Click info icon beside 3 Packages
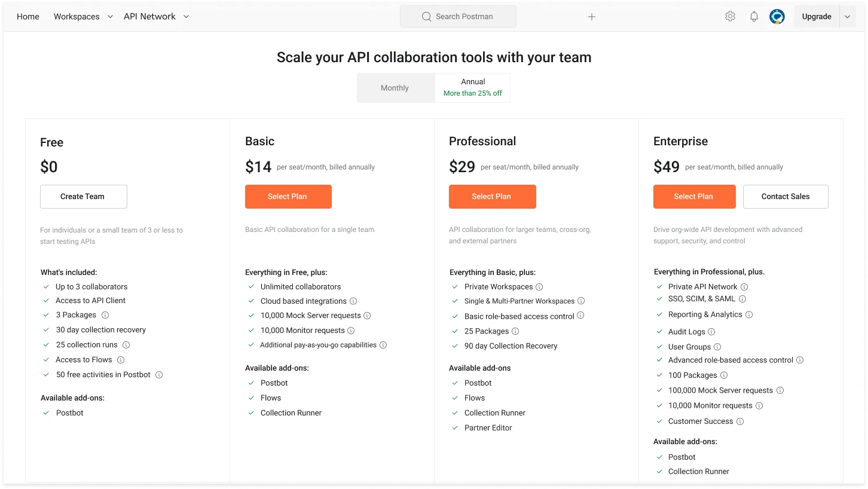 coord(105,315)
